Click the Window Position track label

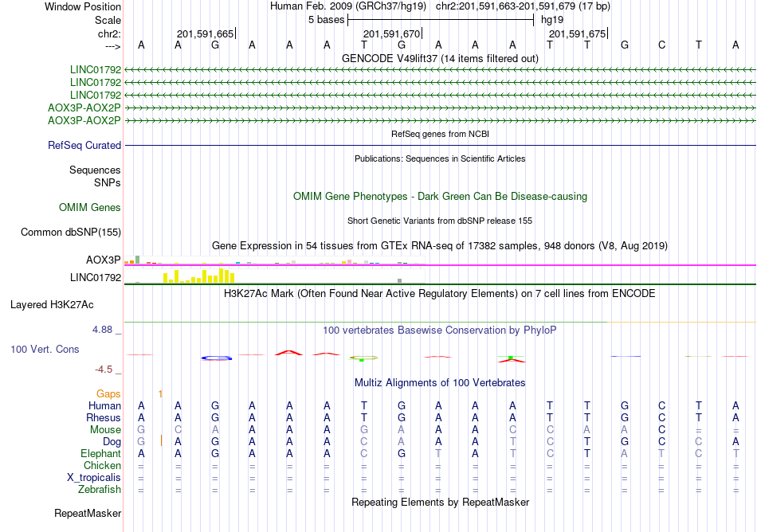pyautogui.click(x=83, y=6)
